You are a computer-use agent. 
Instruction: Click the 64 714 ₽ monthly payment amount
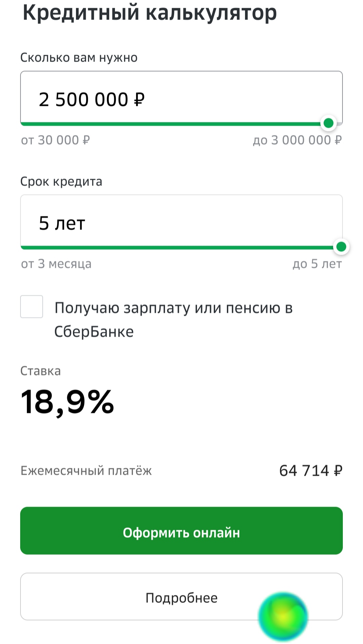pos(311,470)
